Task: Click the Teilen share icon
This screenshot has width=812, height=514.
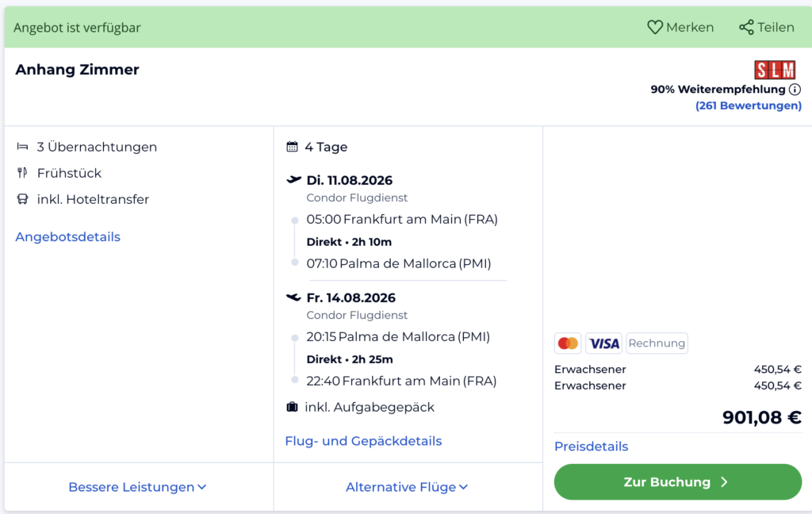Action: pos(746,28)
